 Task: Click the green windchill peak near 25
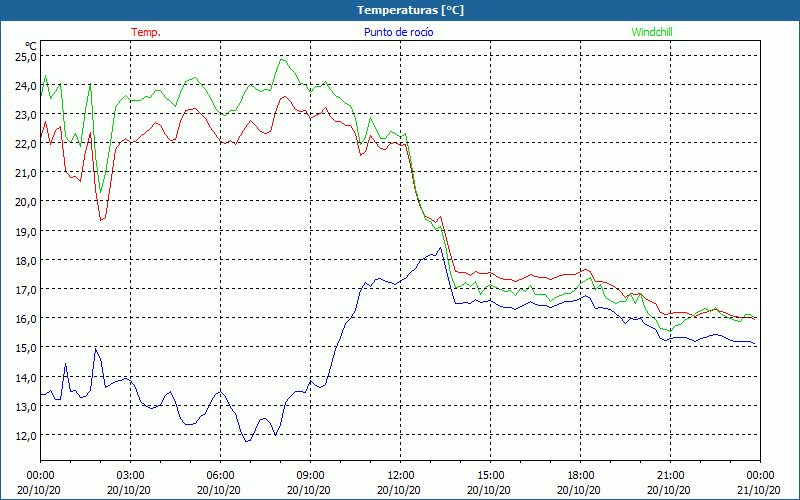[x=282, y=60]
